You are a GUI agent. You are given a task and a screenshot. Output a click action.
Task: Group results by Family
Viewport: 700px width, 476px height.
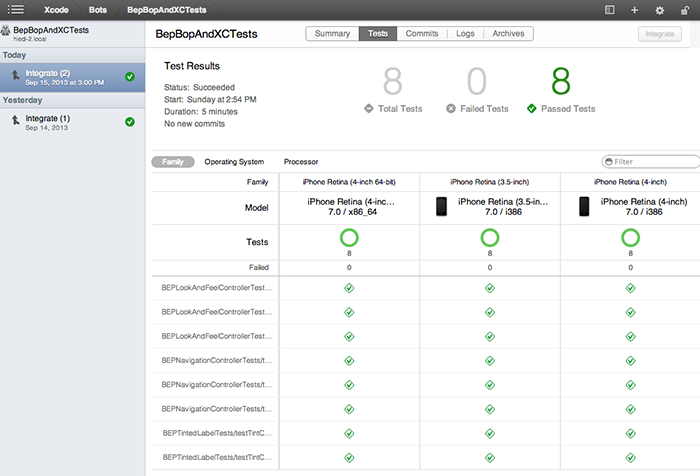[173, 162]
